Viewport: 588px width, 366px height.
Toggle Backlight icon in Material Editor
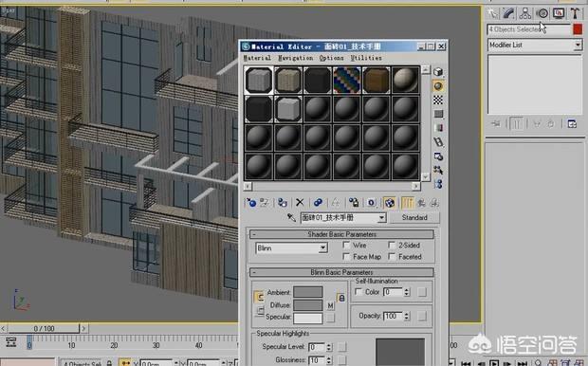click(438, 86)
